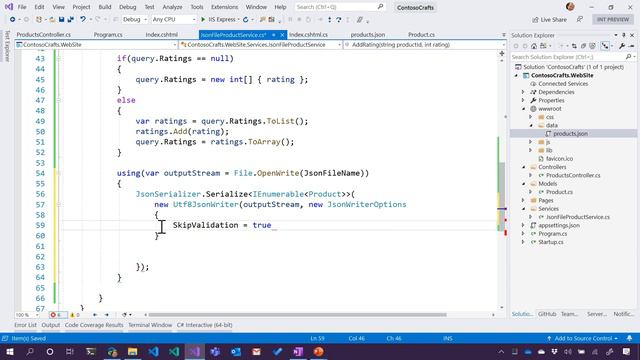Expand the Dependencies node
The image size is (640, 360).
[x=523, y=92]
